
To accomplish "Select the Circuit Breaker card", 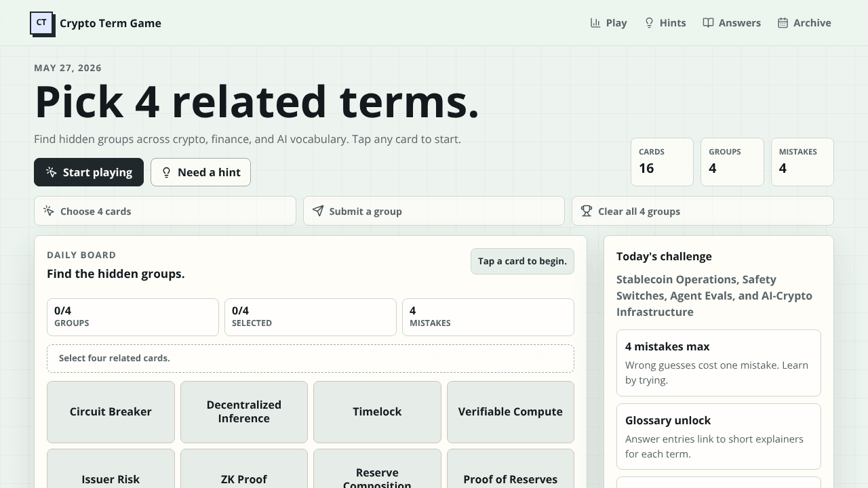I will [x=111, y=412].
